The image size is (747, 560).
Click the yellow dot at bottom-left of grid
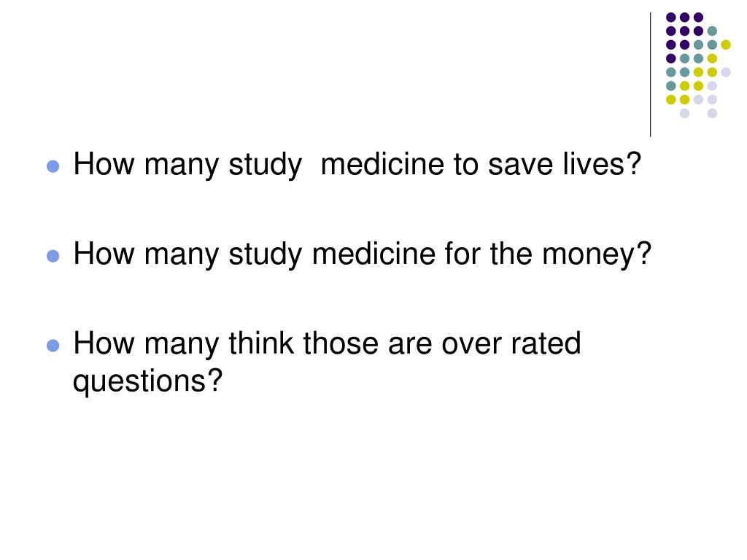(671, 99)
